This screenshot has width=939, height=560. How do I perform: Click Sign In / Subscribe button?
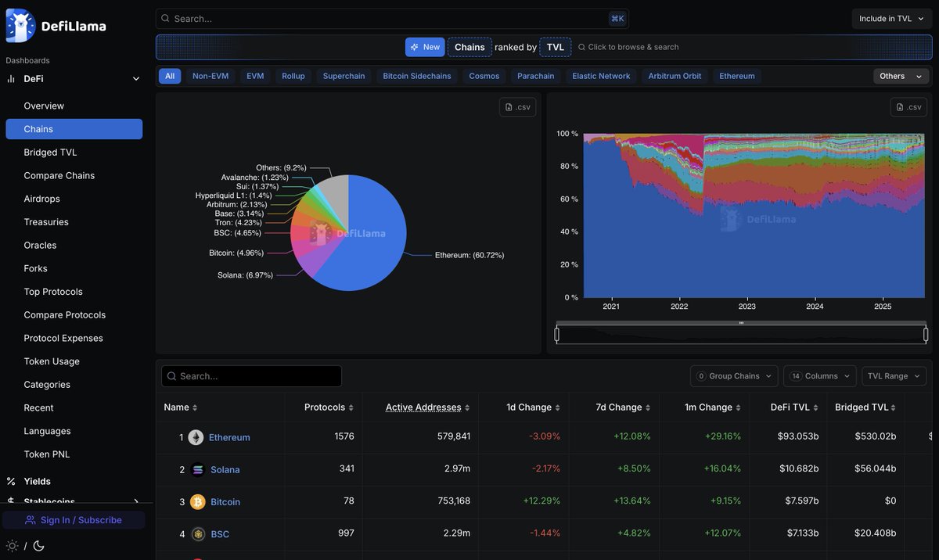point(74,520)
